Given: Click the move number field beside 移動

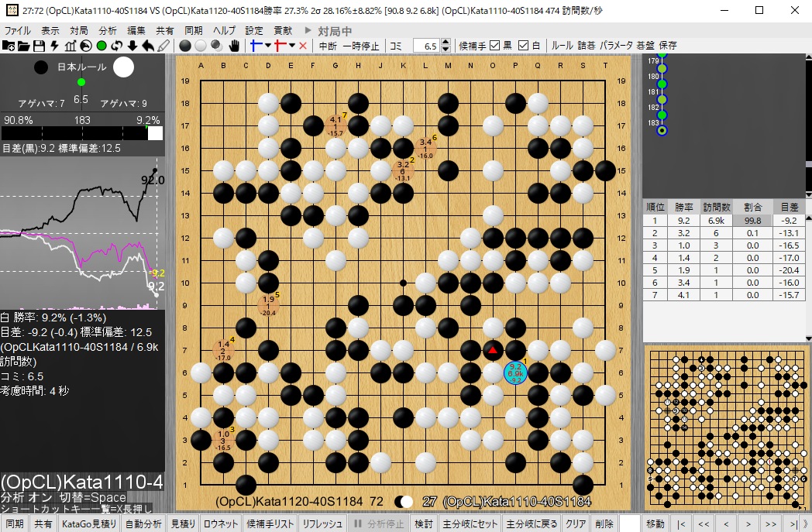Looking at the screenshot, I should click(x=630, y=524).
